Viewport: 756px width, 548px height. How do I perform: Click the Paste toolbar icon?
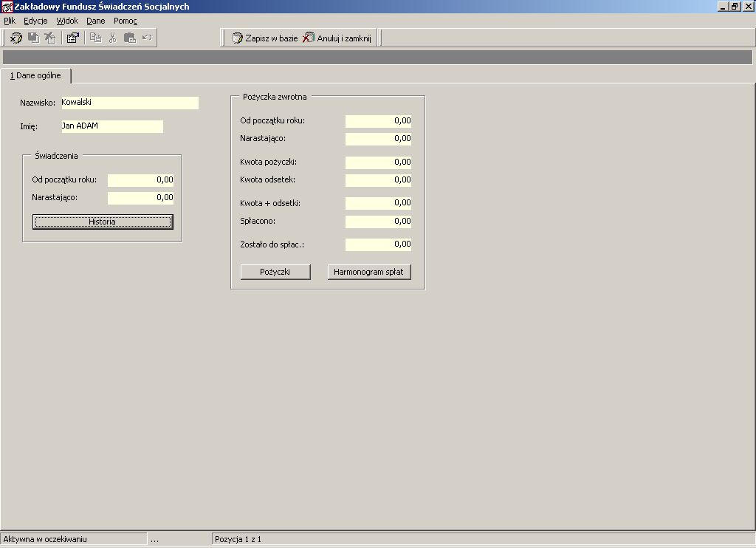(x=130, y=38)
